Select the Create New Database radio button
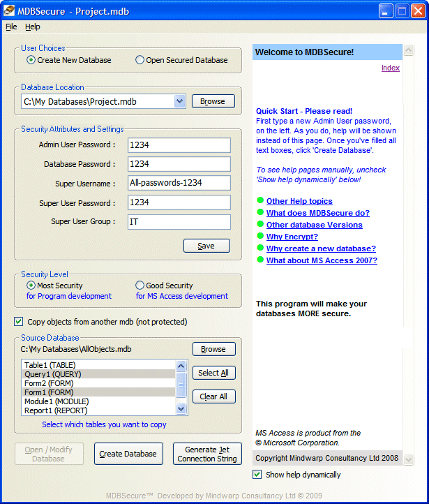Image resolution: width=429 pixels, height=504 pixels. (31, 60)
